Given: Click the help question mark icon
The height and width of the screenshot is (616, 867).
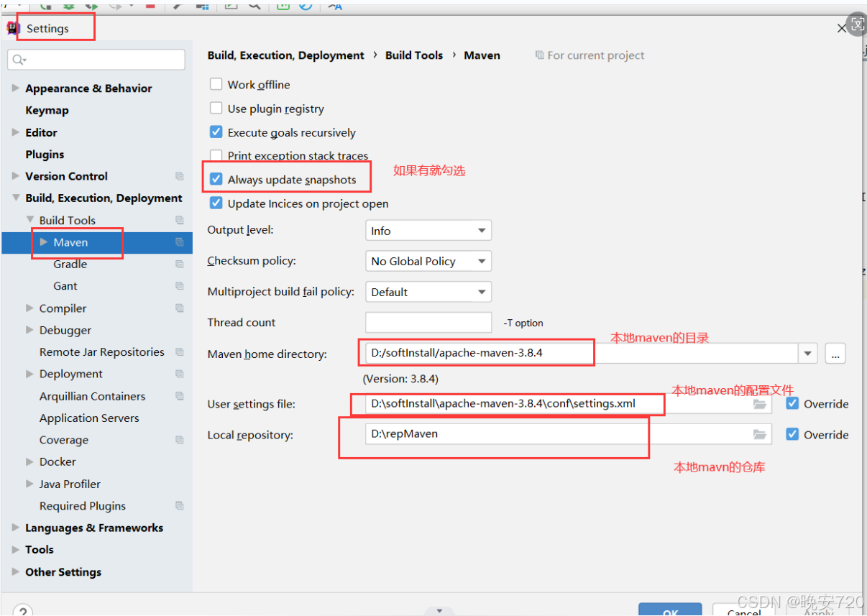Looking at the screenshot, I should click(22, 610).
